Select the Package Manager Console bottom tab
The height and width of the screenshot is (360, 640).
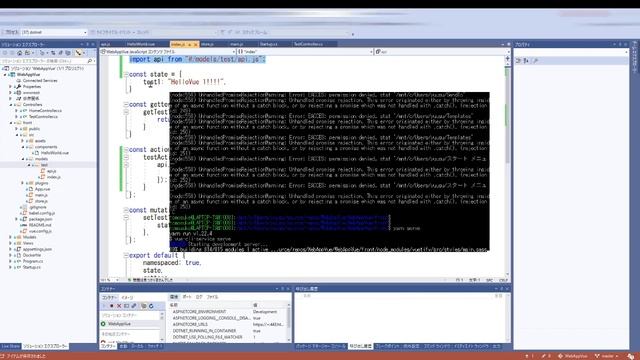[320, 346]
